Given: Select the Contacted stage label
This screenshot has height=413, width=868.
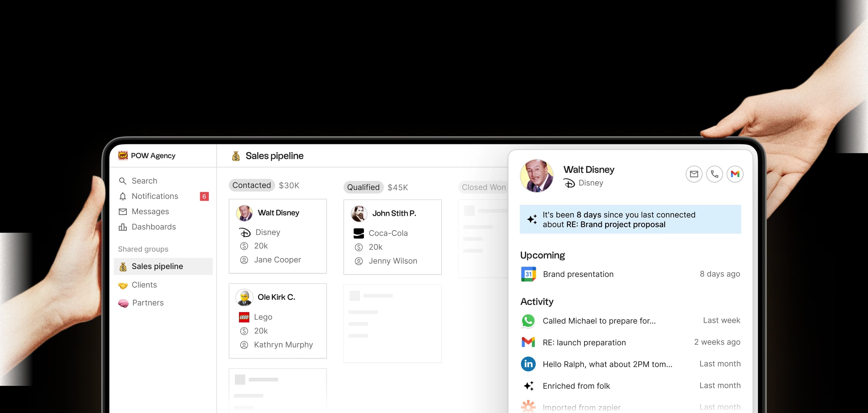Looking at the screenshot, I should coord(251,185).
